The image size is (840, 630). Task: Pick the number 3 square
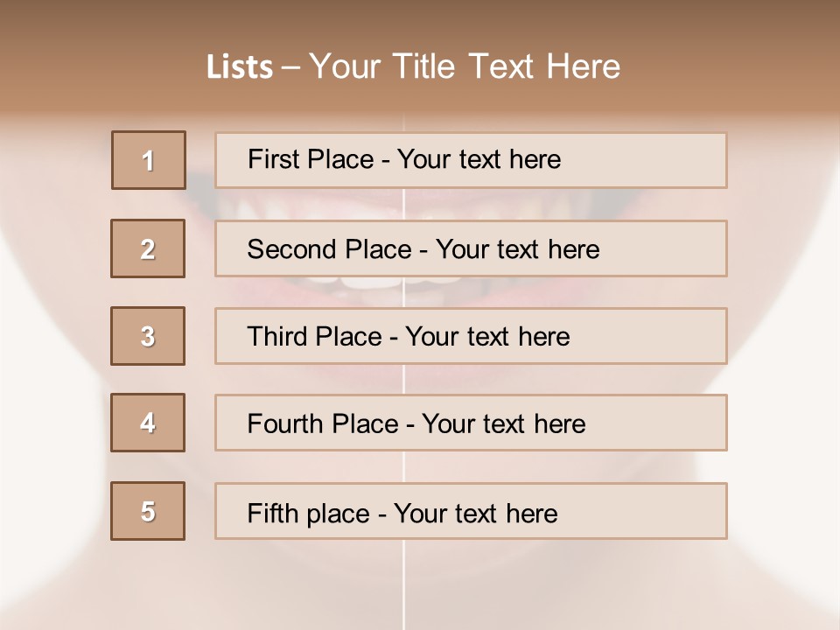point(148,336)
